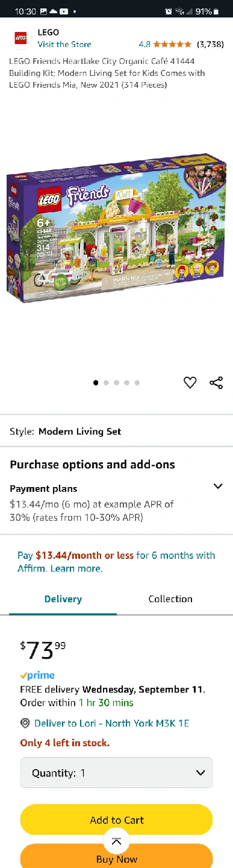Tap the LEGO brand logo
Image resolution: width=233 pixels, height=868 pixels.
tap(21, 38)
